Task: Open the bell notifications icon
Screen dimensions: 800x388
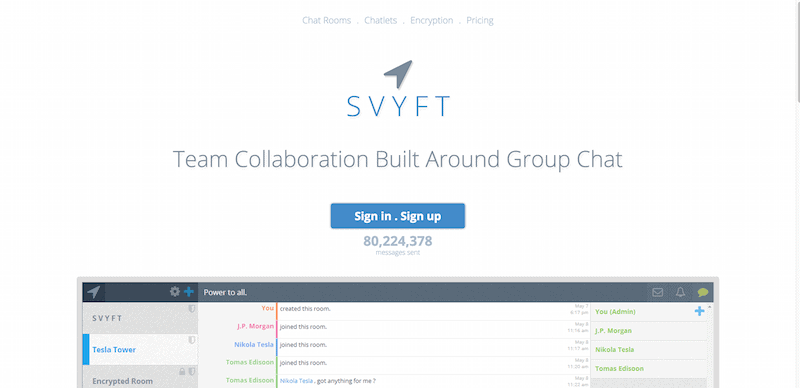Action: click(x=680, y=292)
